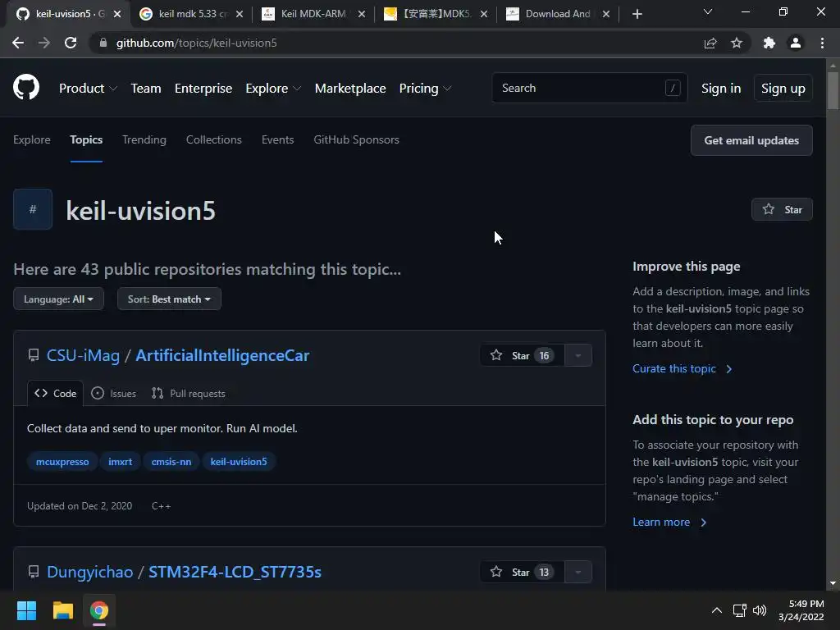Click the share page icon

pos(710,43)
